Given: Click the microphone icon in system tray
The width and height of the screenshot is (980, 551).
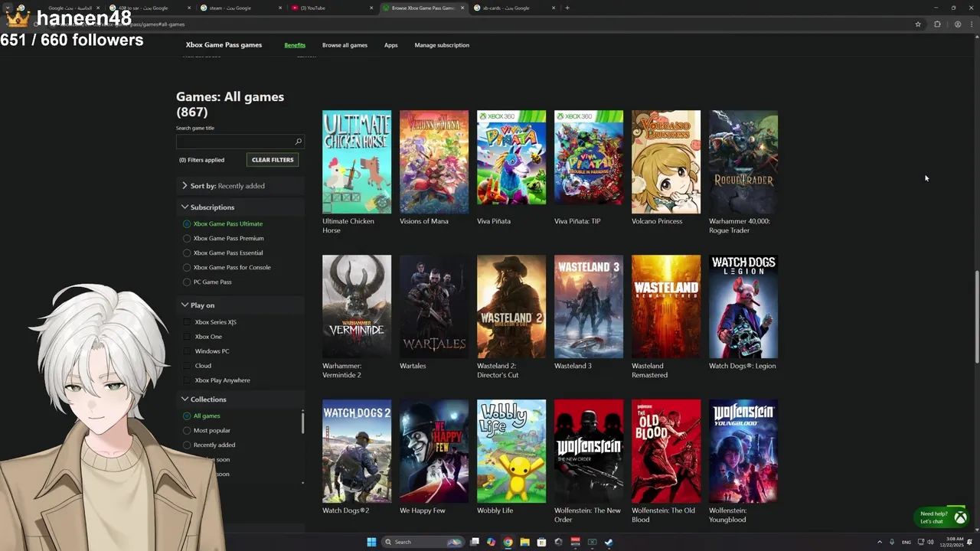Looking at the screenshot, I should [x=892, y=542].
